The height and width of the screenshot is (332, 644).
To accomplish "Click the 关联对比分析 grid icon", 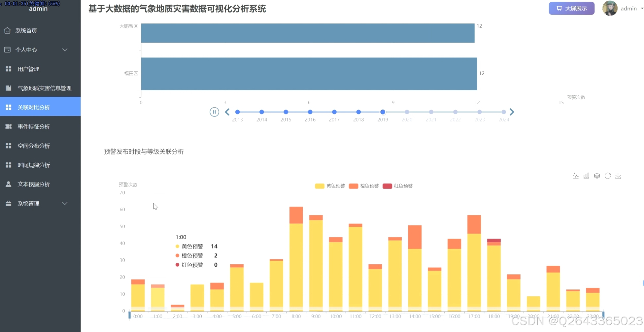I will [x=9, y=107].
